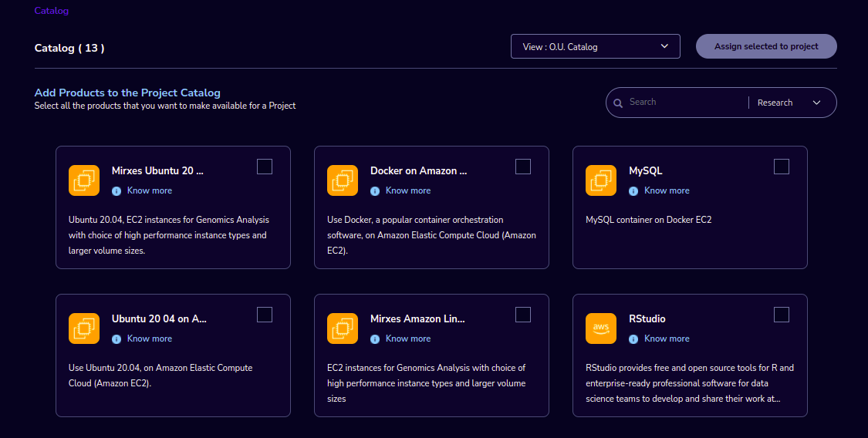Click the info icon under RStudio

[633, 339]
